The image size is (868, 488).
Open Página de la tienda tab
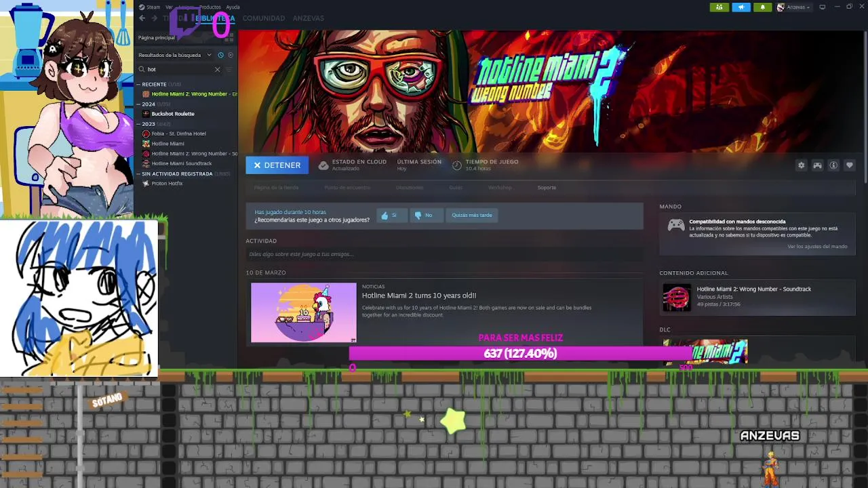click(x=276, y=188)
